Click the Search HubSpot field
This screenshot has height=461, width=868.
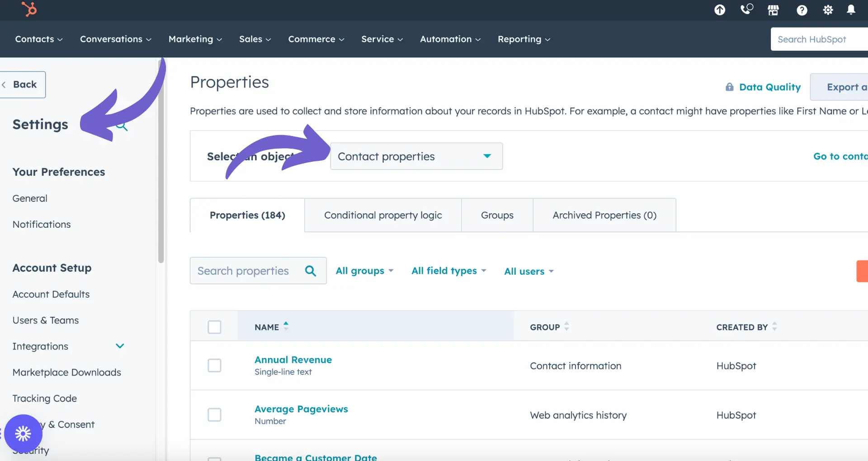819,39
